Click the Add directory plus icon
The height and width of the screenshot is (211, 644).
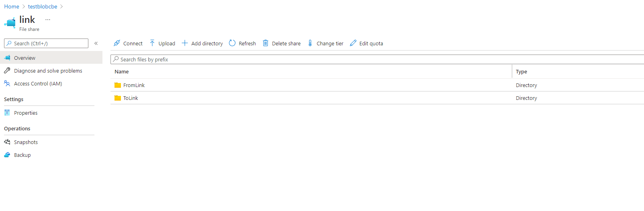[x=185, y=43]
